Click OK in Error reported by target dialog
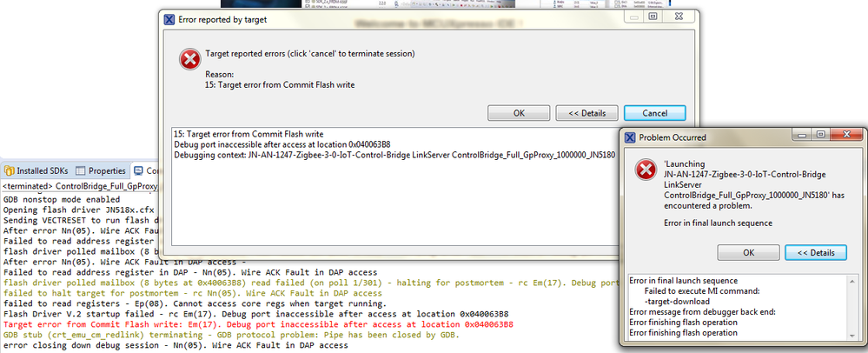 (519, 113)
